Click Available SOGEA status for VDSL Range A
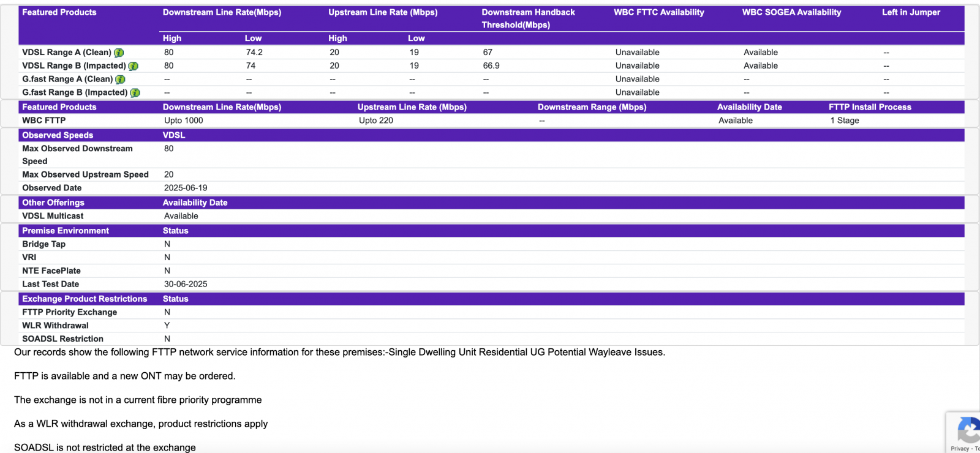The height and width of the screenshot is (453, 980). point(761,53)
